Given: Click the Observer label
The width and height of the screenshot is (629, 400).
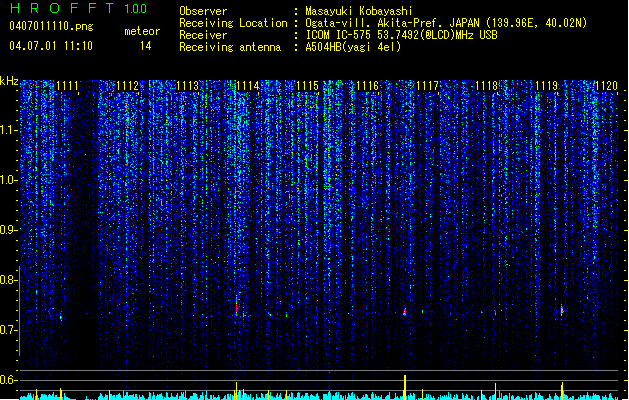Looking at the screenshot, I should pos(203,11).
